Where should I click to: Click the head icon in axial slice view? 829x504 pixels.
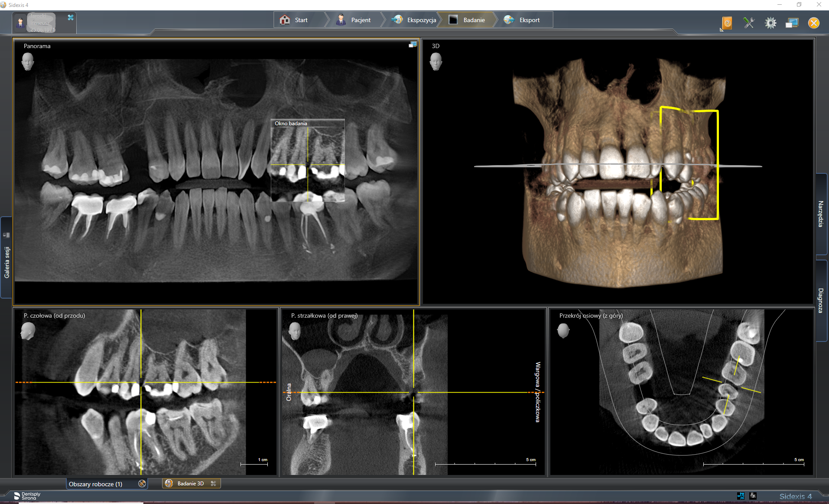point(563,331)
